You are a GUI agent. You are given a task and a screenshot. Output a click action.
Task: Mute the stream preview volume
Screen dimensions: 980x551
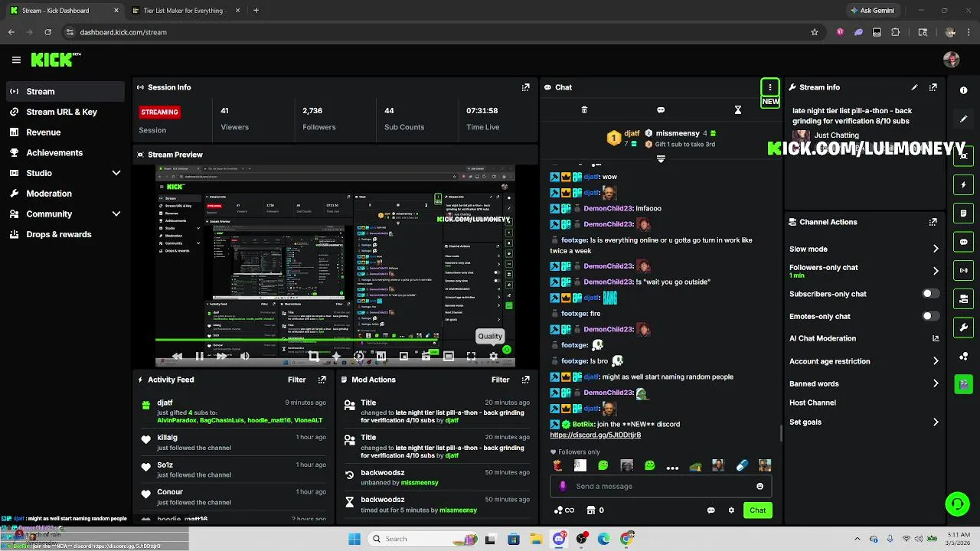pyautogui.click(x=244, y=356)
